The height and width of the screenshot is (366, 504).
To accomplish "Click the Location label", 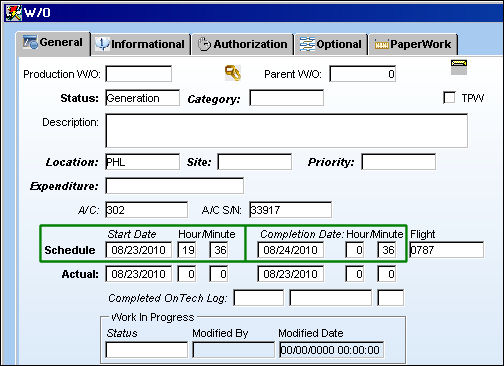I will (72, 162).
